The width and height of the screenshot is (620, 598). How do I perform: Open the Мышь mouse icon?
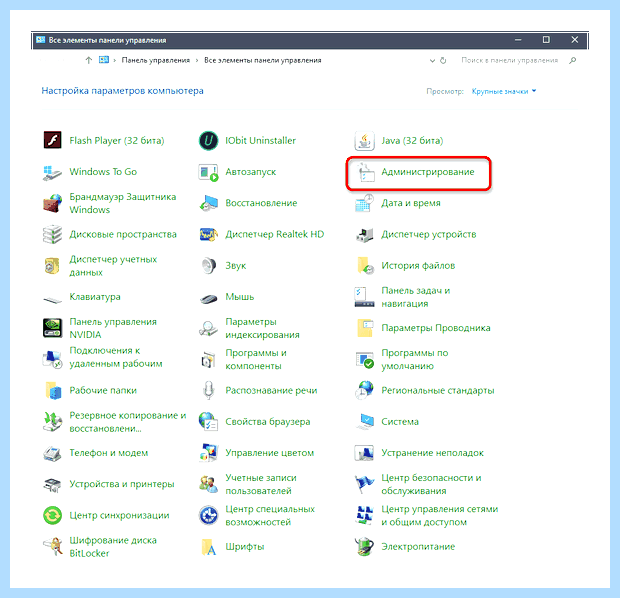tap(208, 299)
